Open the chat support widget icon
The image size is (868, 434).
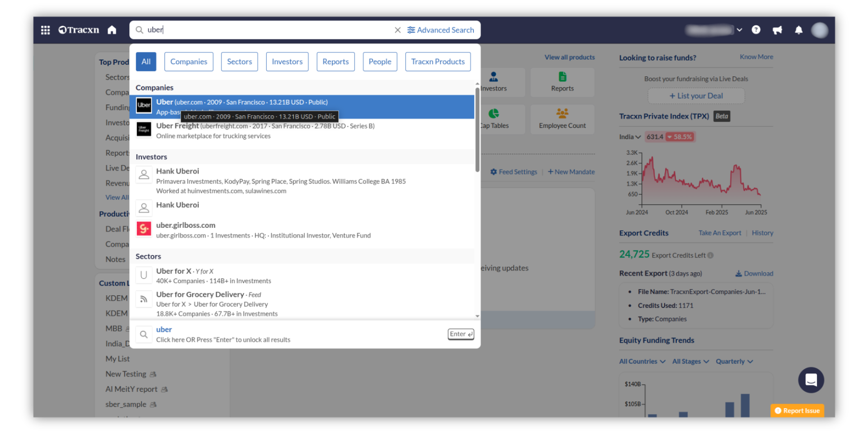(811, 380)
